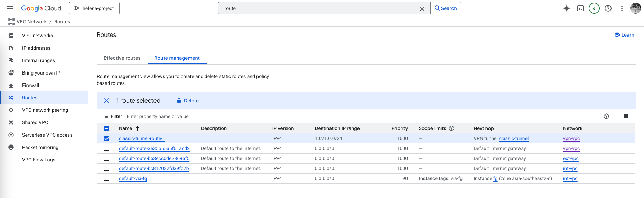Viewport: 644px width, 198px height.
Task: Dismiss the route selection with the X
Action: click(x=106, y=101)
